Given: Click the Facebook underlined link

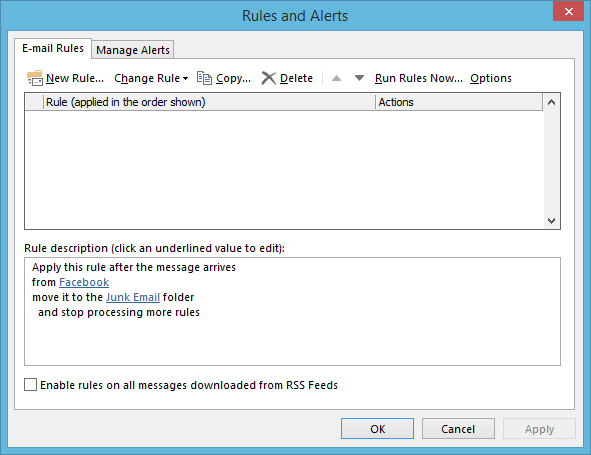Looking at the screenshot, I should click(84, 282).
